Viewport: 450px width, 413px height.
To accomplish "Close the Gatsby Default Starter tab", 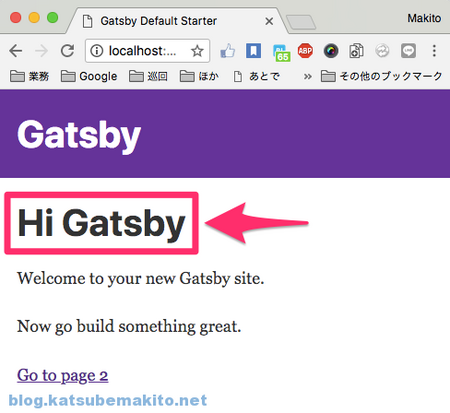I will (x=269, y=21).
